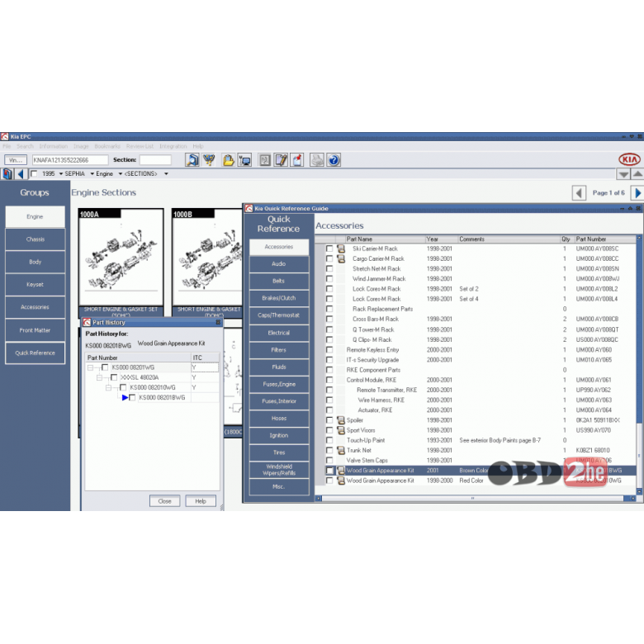Click the VIN number input field
The width and height of the screenshot is (644, 644).
point(70,160)
